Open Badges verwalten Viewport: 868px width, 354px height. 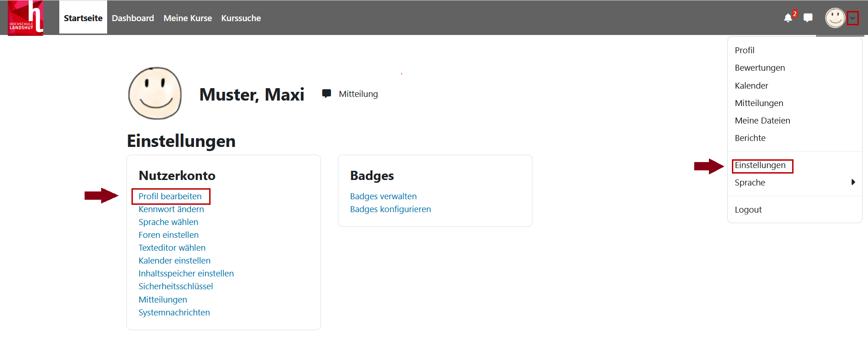pyautogui.click(x=383, y=196)
